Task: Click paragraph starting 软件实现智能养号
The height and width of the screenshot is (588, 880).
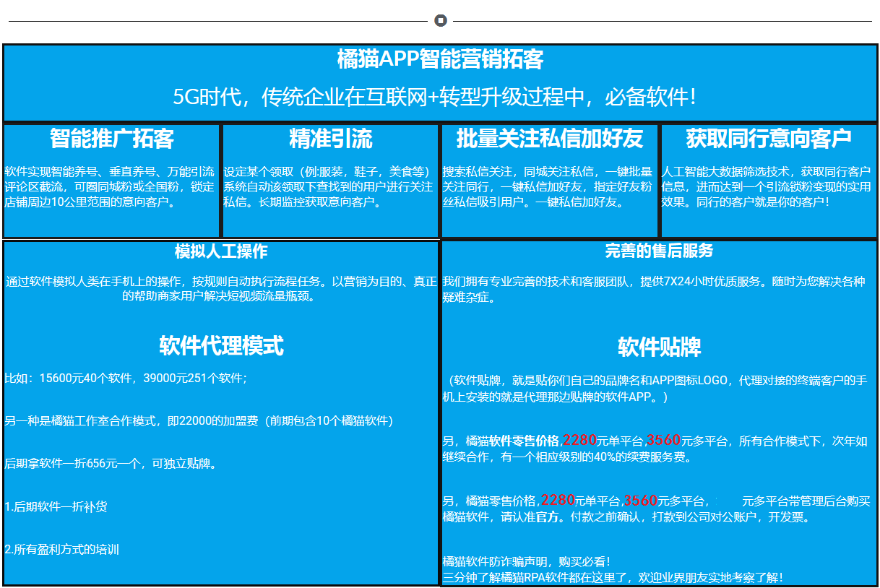Action: pos(110,187)
